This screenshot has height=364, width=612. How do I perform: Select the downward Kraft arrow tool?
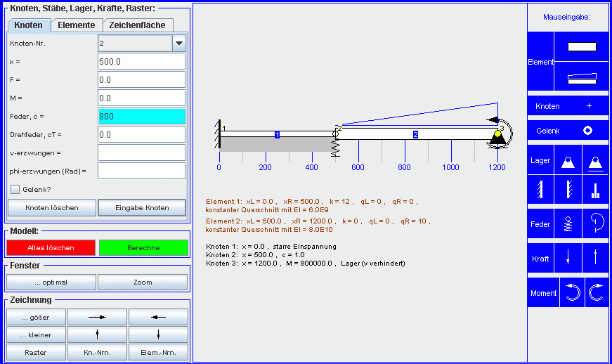pos(568,258)
